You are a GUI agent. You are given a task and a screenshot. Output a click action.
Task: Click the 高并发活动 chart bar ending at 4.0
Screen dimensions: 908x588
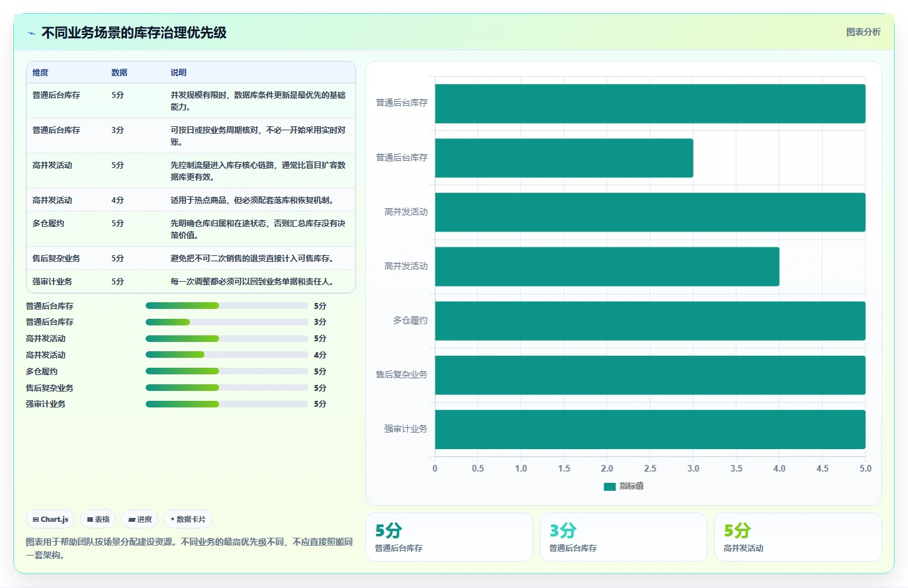pos(607,267)
